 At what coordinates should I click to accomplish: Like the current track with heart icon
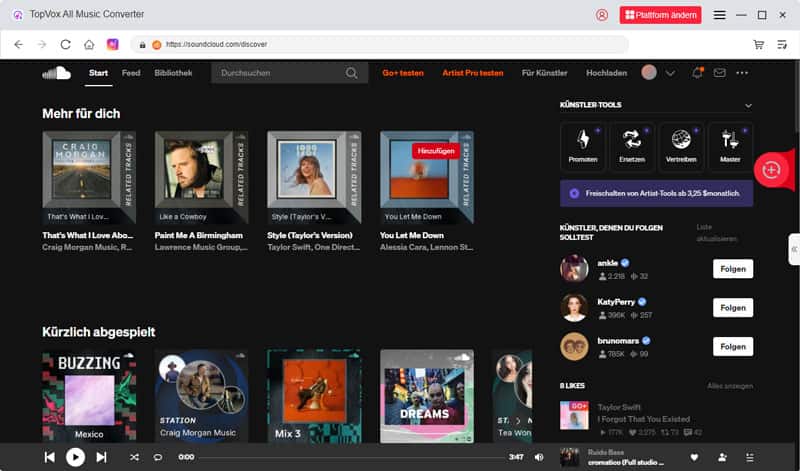[694, 457]
